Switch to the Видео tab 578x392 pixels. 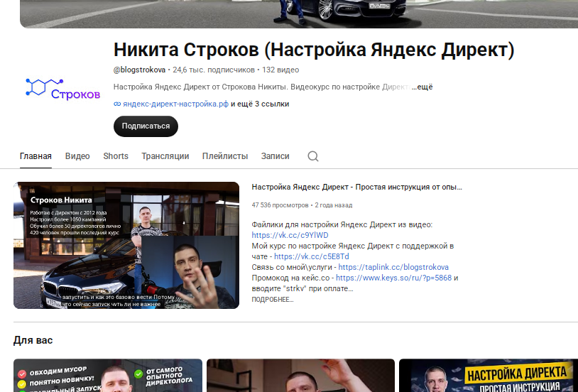coord(77,156)
